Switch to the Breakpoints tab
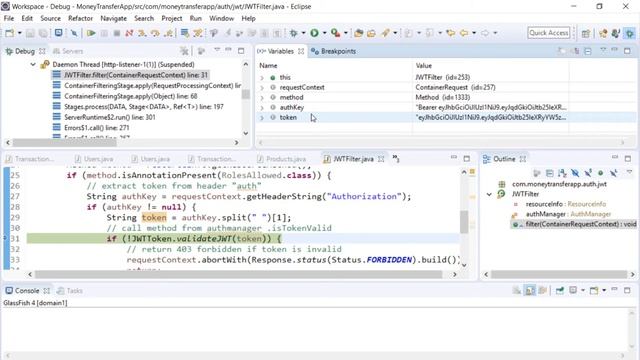 pos(333,51)
